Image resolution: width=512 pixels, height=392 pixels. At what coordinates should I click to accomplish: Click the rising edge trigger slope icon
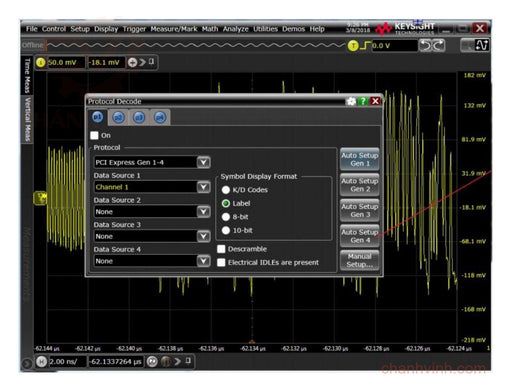[365, 45]
